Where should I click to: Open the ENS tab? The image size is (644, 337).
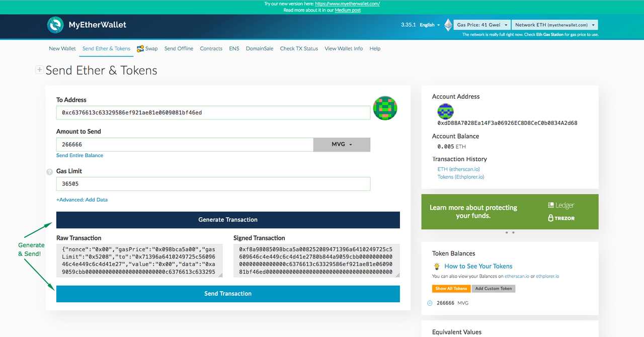pyautogui.click(x=234, y=48)
